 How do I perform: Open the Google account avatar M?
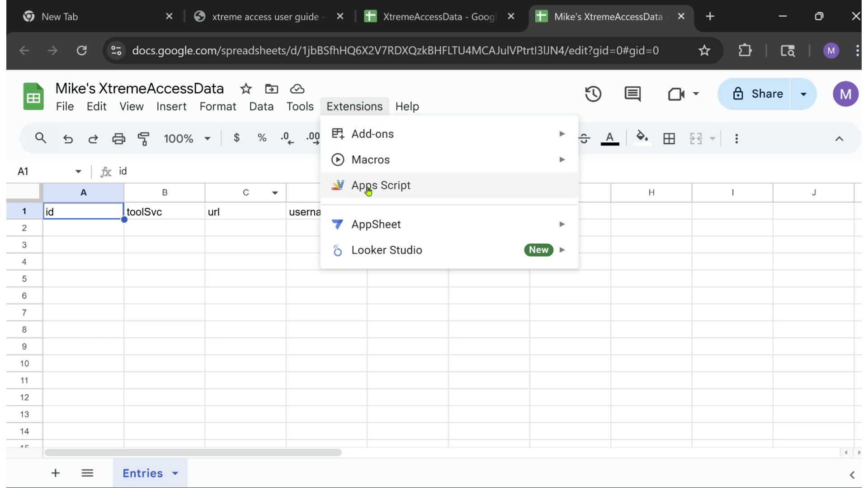(x=845, y=94)
